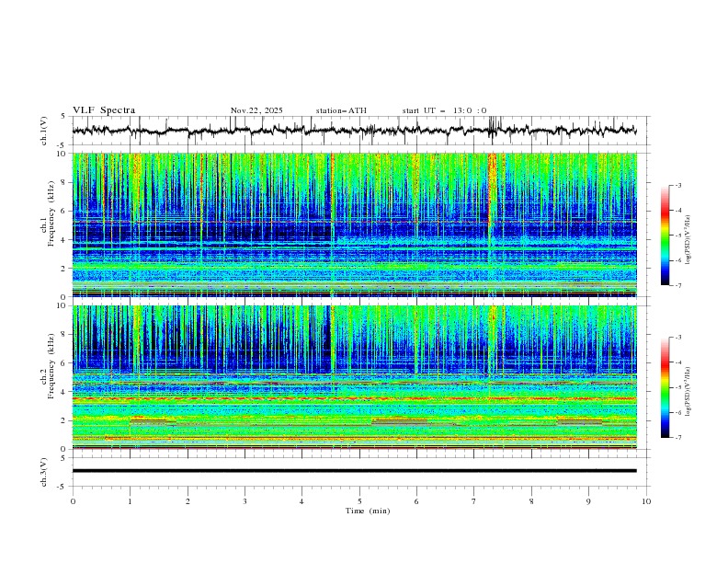Click the ch.1 waveform trace plot

click(x=354, y=131)
